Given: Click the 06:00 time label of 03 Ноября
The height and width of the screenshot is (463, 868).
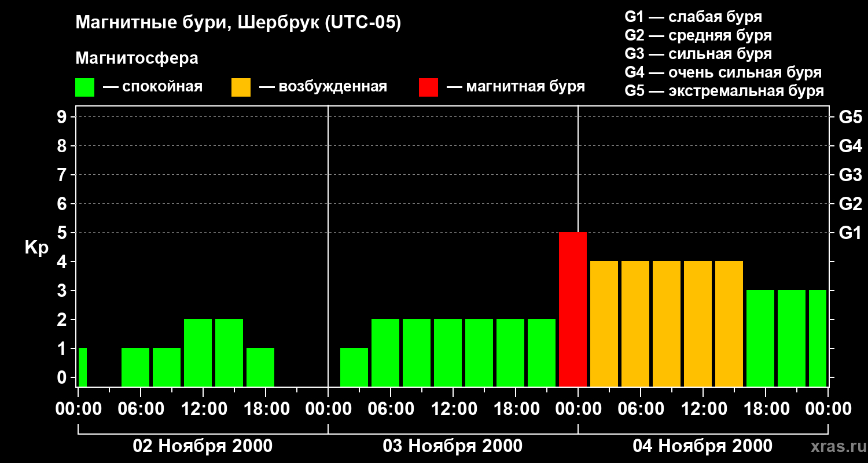Looking at the screenshot, I should [x=390, y=409].
